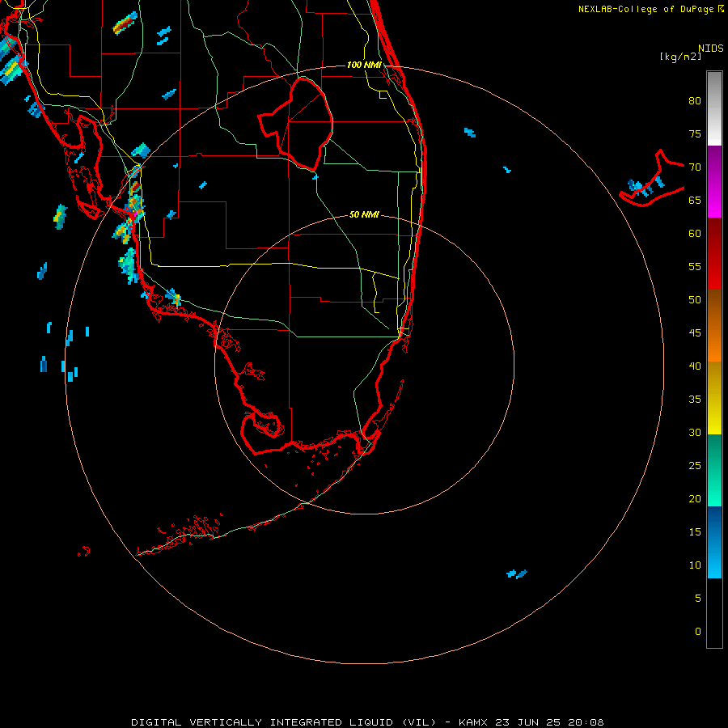Click the 70 value on the color scale

[695, 167]
